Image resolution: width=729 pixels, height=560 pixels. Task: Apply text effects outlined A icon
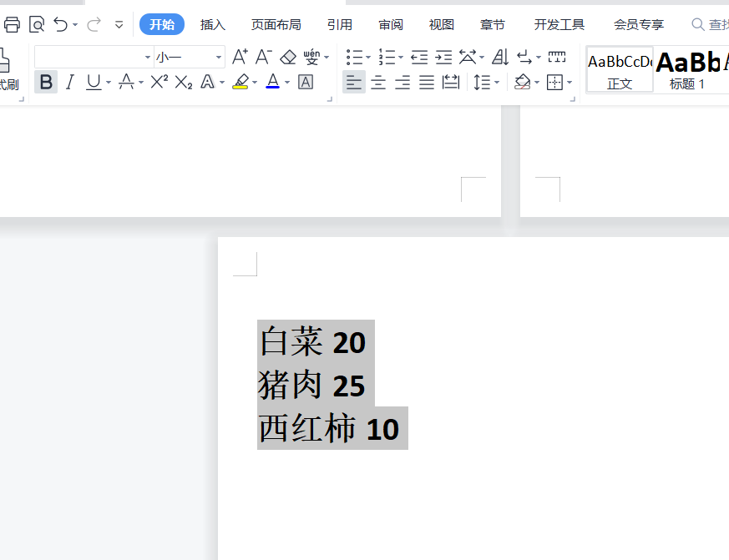click(x=207, y=83)
